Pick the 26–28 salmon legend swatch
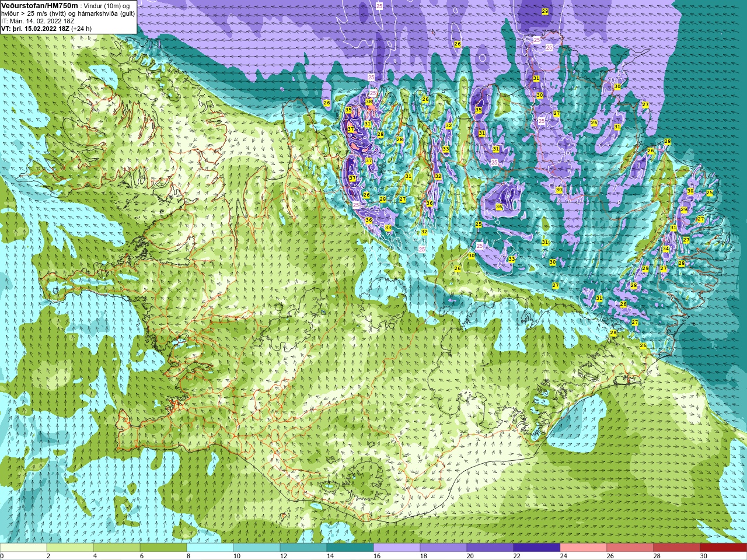747x560 pixels. [630, 548]
